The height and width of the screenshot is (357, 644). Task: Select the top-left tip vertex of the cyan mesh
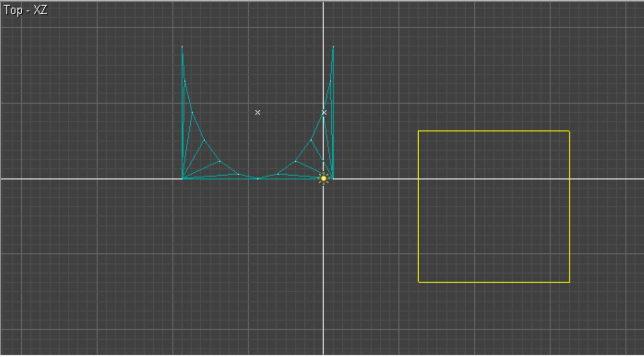tap(182, 47)
